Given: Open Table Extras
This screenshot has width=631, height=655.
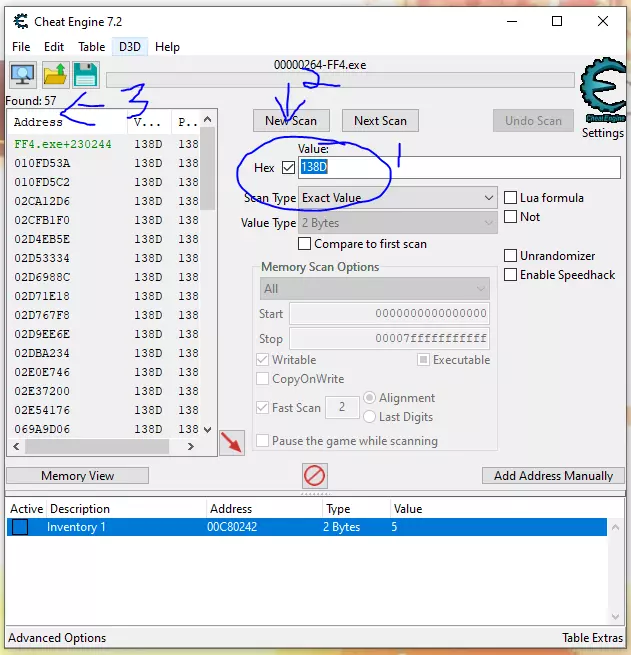Looking at the screenshot, I should click(593, 638).
